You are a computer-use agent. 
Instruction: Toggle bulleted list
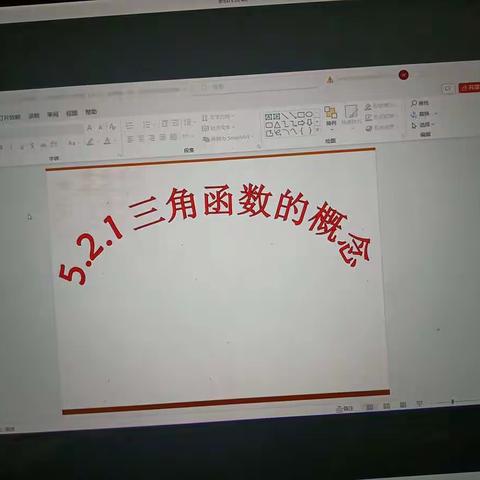tap(130, 126)
